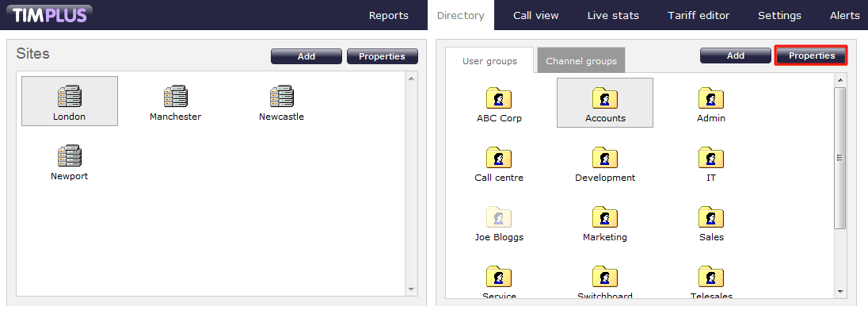868x318 pixels.
Task: Click the IT user group folder
Action: point(710,159)
